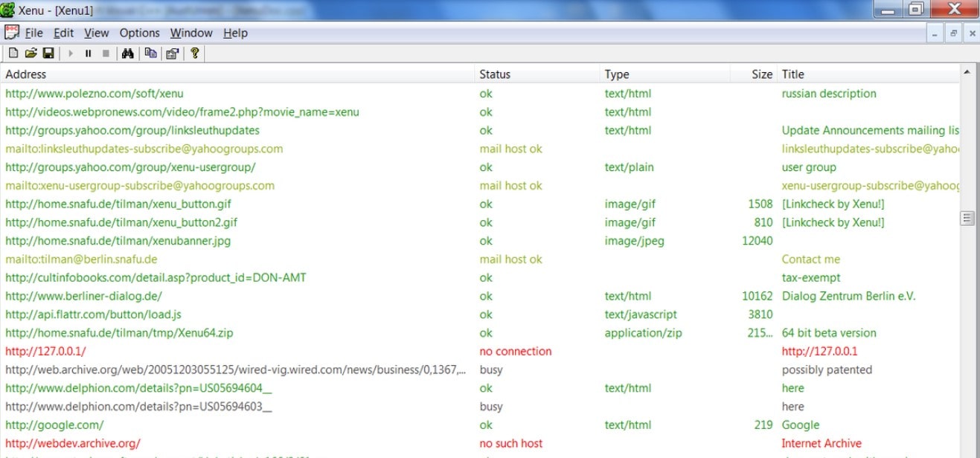
Task: Sort by the Status column header
Action: click(x=537, y=74)
